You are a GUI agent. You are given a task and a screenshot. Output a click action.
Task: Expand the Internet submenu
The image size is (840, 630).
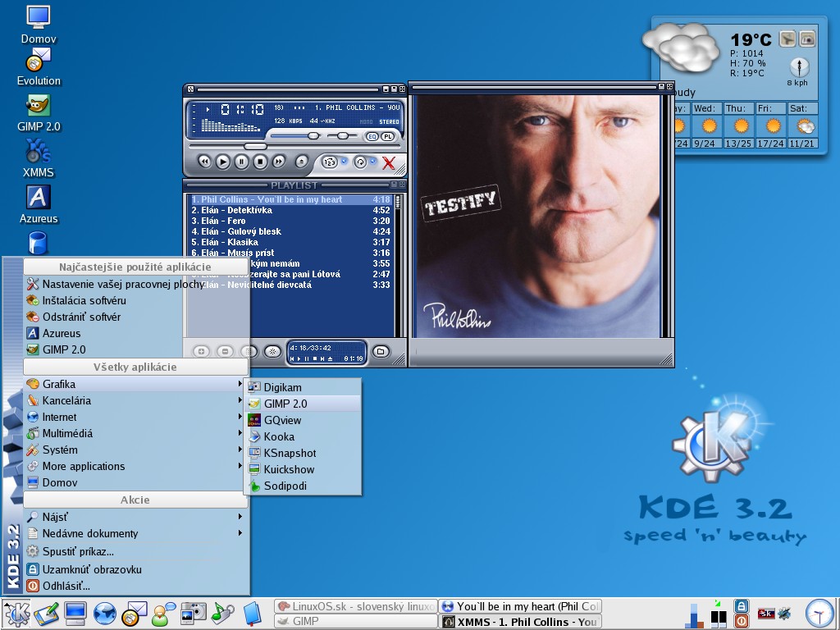click(x=135, y=417)
